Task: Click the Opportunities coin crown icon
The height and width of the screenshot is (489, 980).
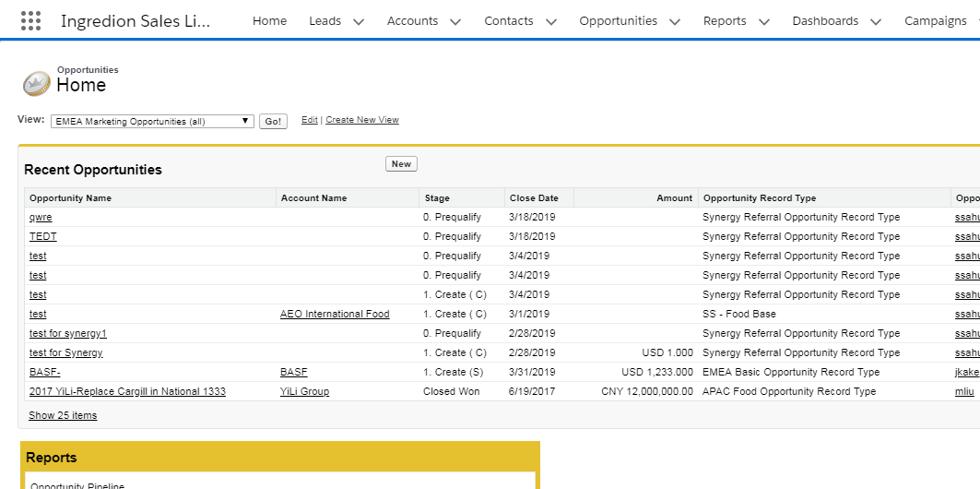Action: [x=35, y=83]
